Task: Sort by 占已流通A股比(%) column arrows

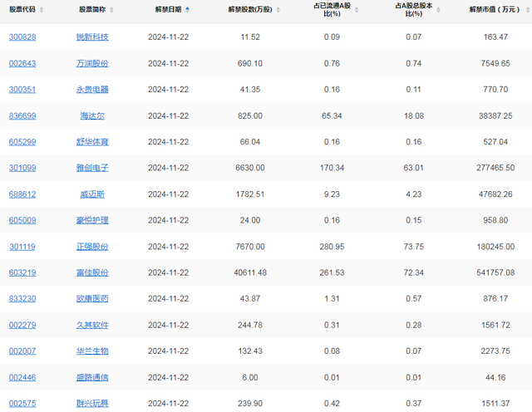Action: 357,10
